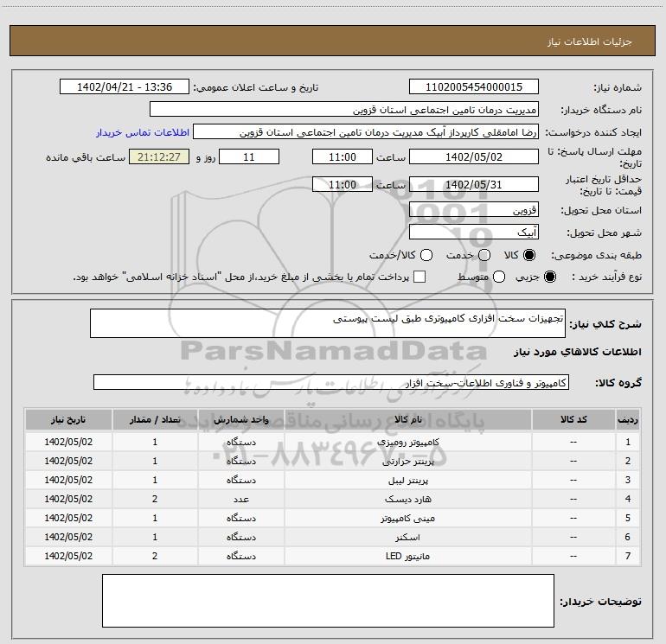666x644 pixels.
Task: Open the اطلاعات تماس خریدار link
Action: click(x=143, y=132)
